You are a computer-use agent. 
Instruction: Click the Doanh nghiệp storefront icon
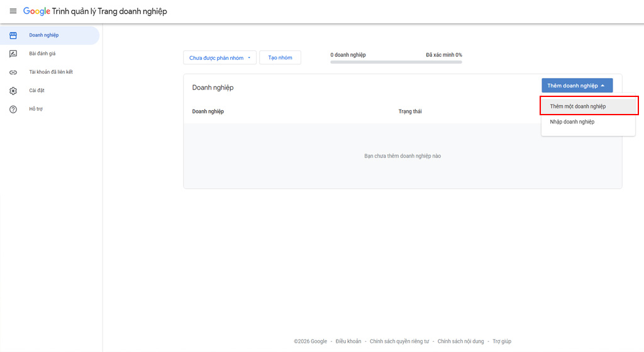tap(13, 35)
